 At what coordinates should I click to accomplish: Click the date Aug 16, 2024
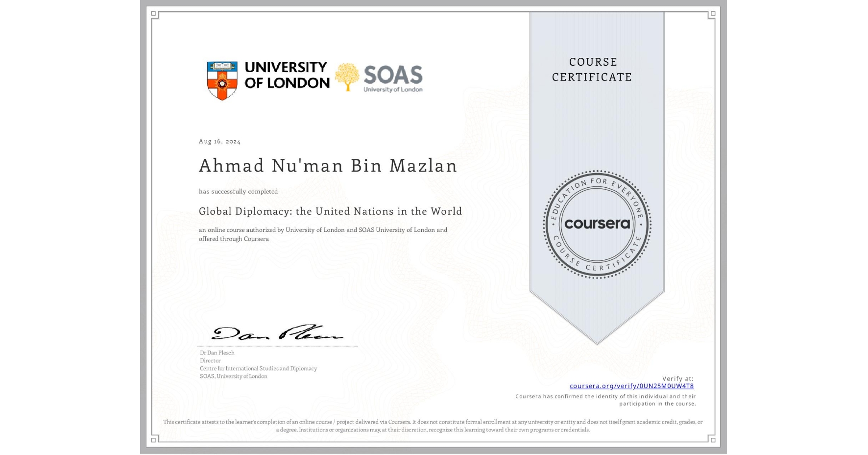point(219,141)
